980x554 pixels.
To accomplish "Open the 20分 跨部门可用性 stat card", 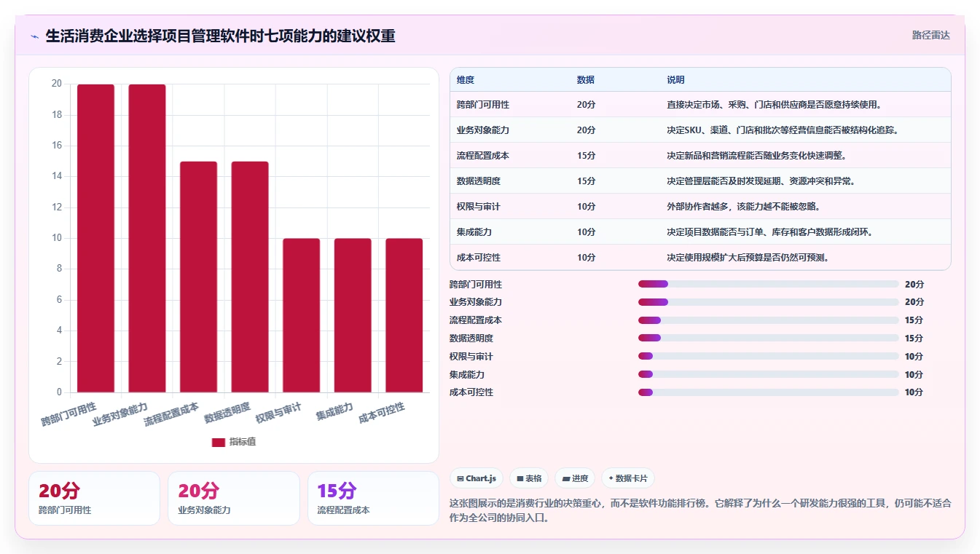I will tap(94, 498).
